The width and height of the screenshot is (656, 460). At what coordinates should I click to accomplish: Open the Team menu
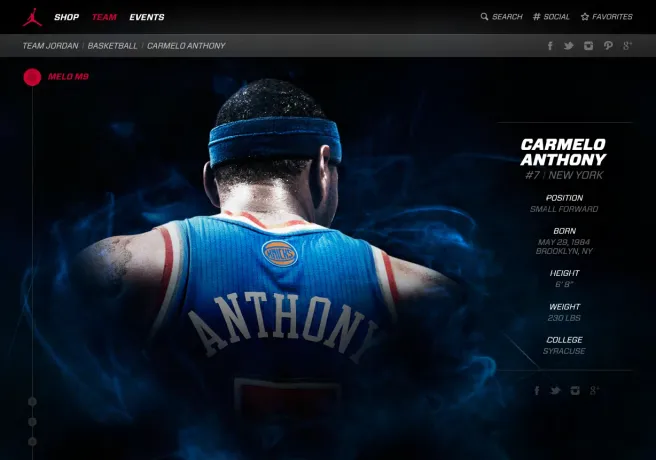point(104,17)
